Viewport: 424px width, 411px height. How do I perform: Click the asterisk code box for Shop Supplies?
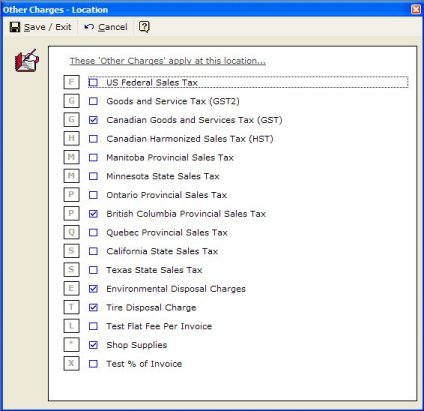[71, 344]
